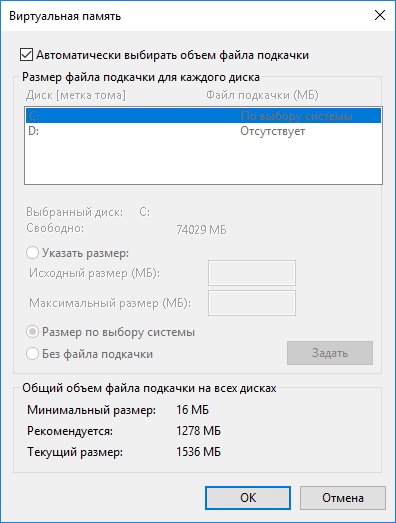The height and width of the screenshot is (523, 396).
Task: Select drive D: row marked Отсутствует
Action: click(x=203, y=131)
